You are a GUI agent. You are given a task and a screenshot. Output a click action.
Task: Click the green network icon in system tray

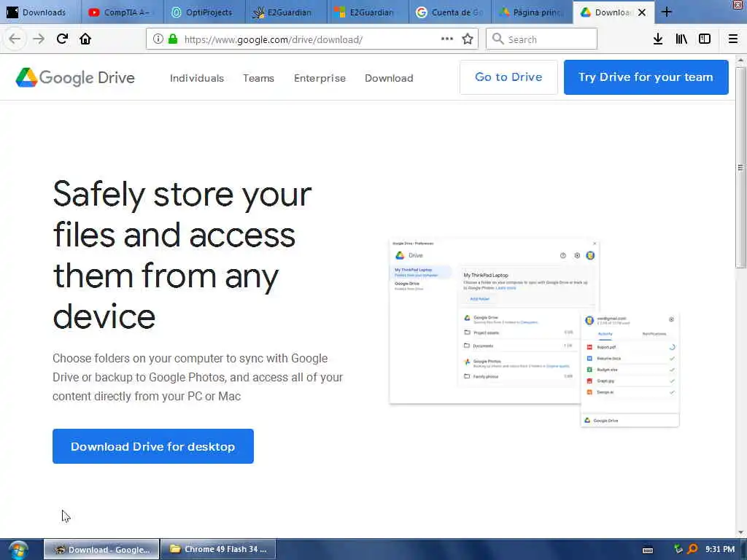tap(678, 549)
